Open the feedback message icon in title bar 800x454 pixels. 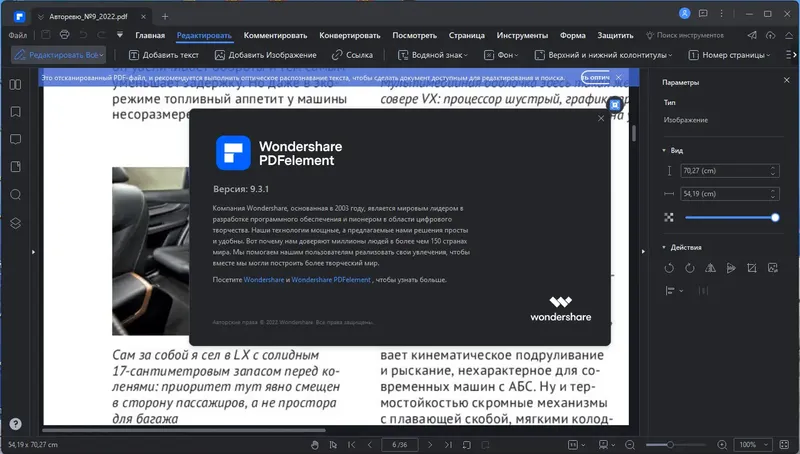[x=703, y=14]
